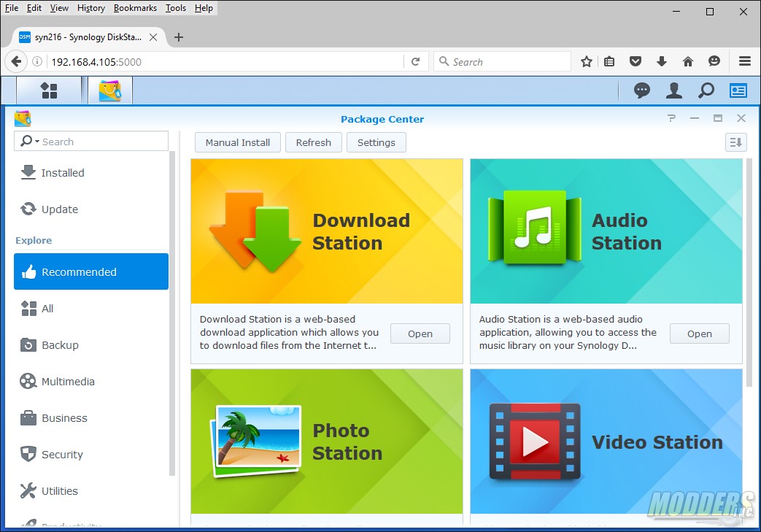
Task: Select Installed in the sidebar
Action: pyautogui.click(x=91, y=172)
